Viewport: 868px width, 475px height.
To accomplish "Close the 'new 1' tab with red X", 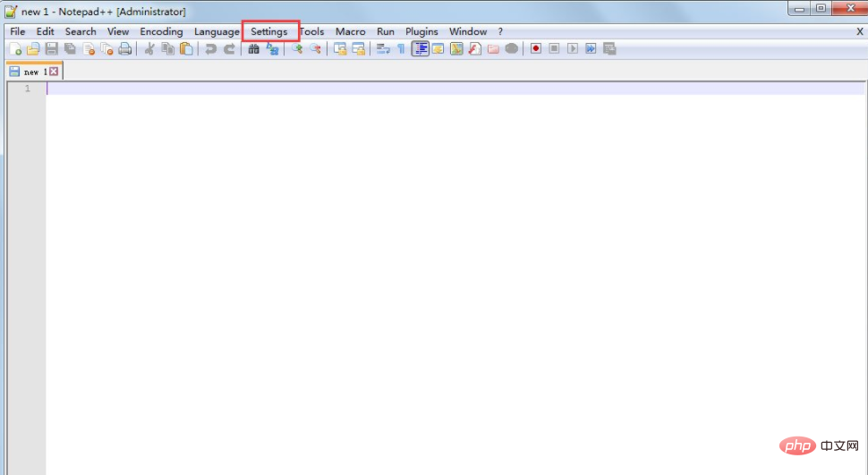I will 54,72.
